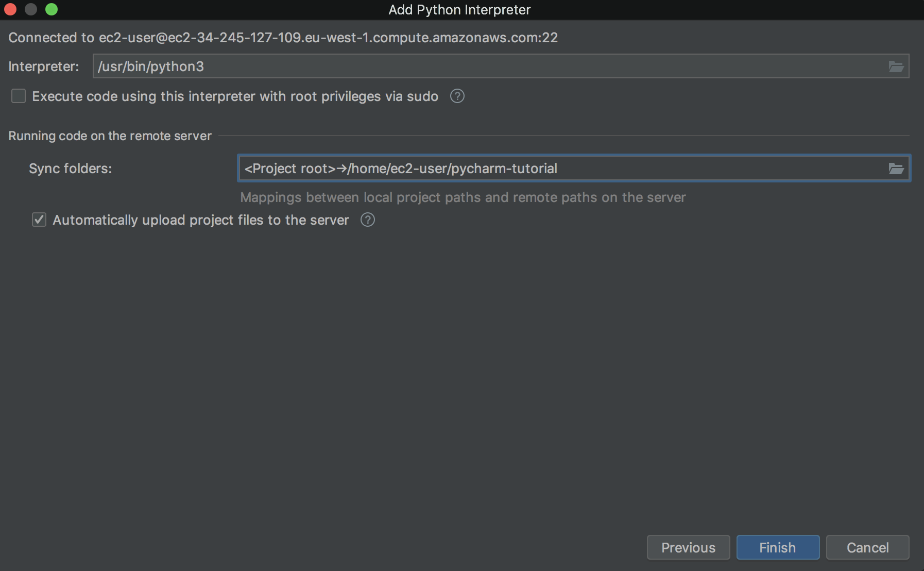Click the 'Mappings between local project paths' hint

tap(463, 197)
